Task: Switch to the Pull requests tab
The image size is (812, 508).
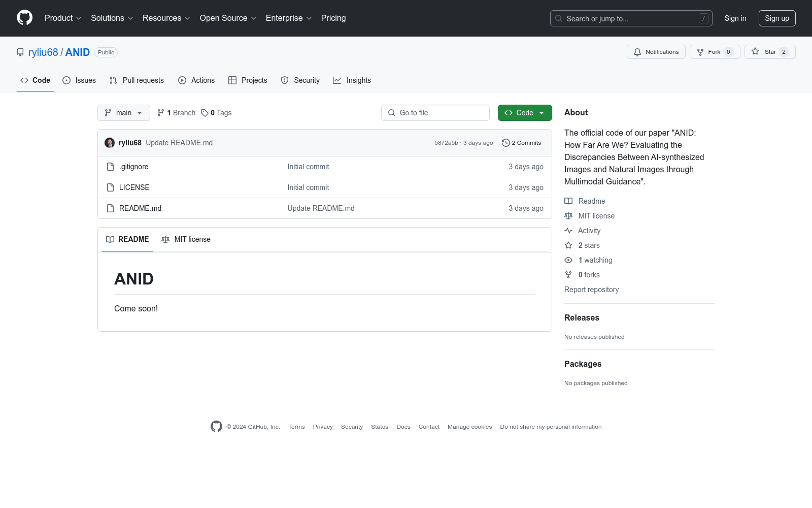Action: (137, 80)
